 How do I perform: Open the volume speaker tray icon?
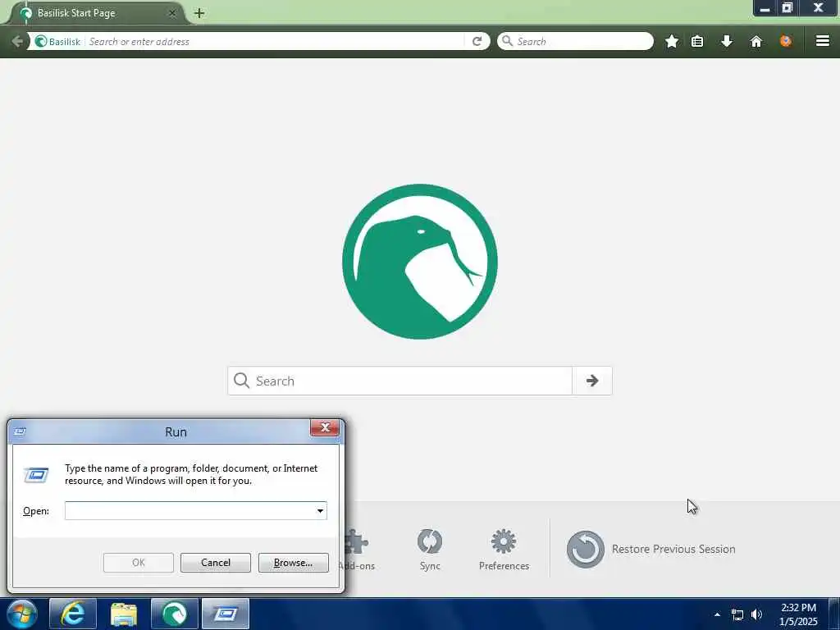coord(756,614)
